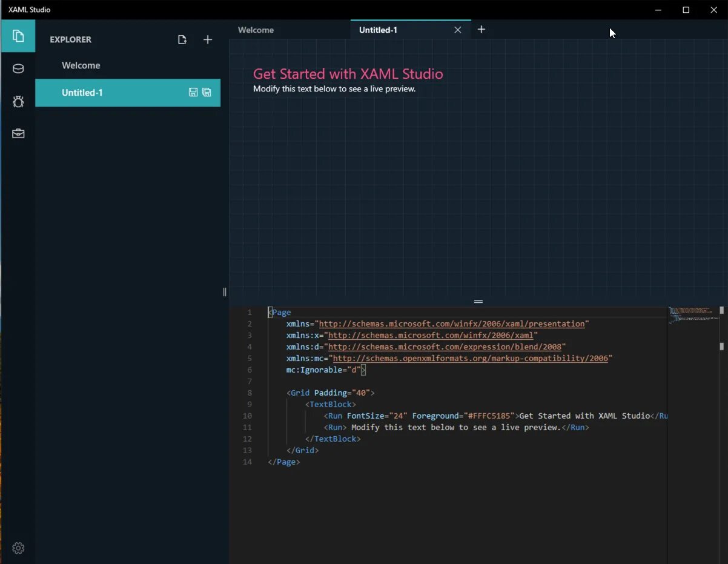Select Welcome in the Explorer list
This screenshot has height=564, width=728.
[128, 65]
